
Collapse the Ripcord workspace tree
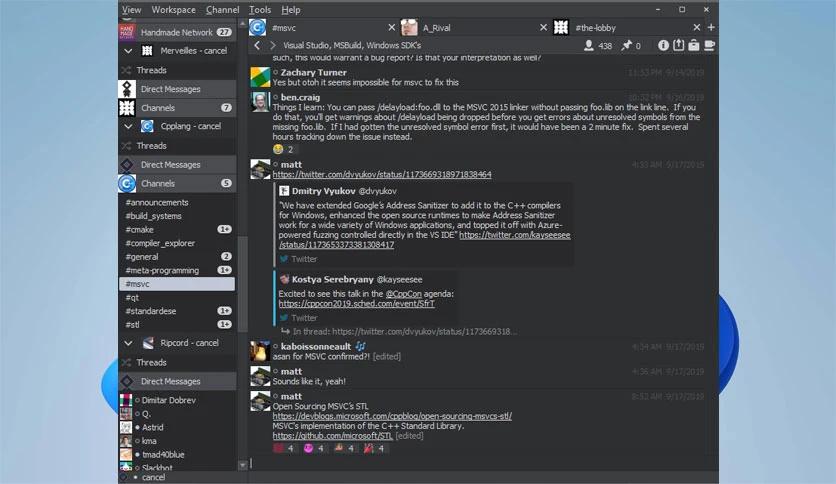(x=128, y=343)
